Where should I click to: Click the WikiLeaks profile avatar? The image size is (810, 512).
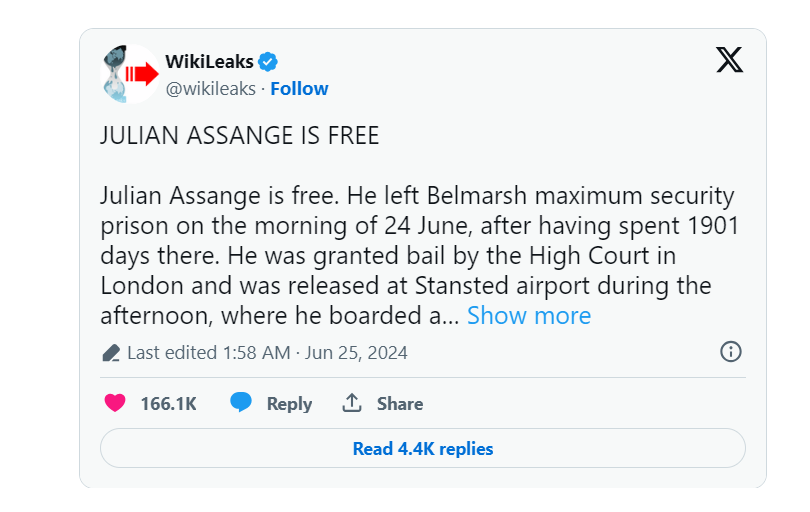pos(131,74)
